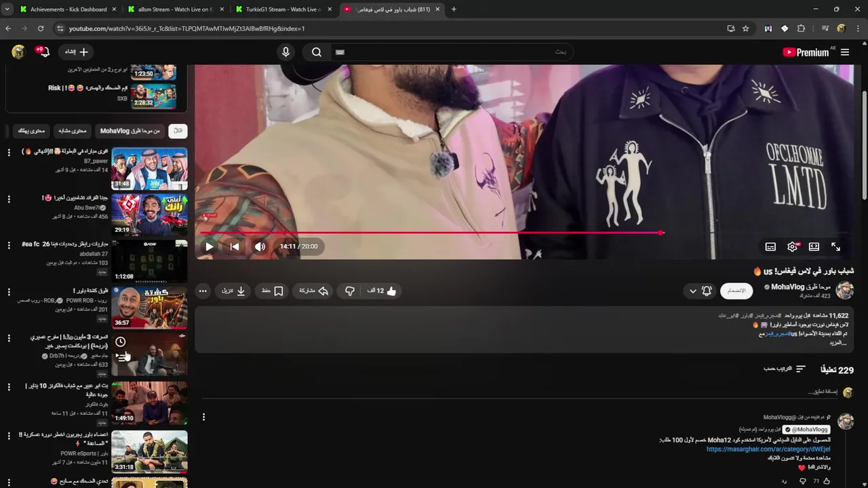Viewport: 868px width, 488px height.
Task: Mute the video volume speaker icon
Action: [x=260, y=247]
